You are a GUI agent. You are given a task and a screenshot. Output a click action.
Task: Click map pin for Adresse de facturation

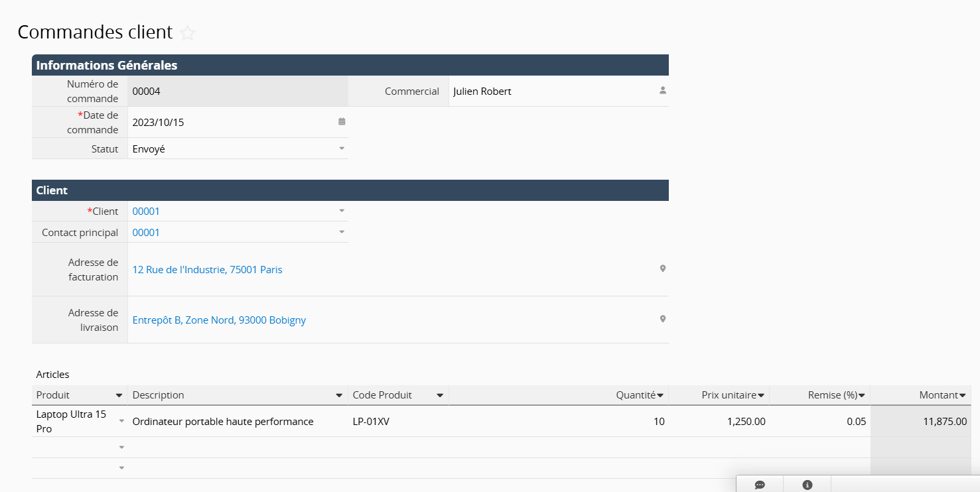point(662,269)
